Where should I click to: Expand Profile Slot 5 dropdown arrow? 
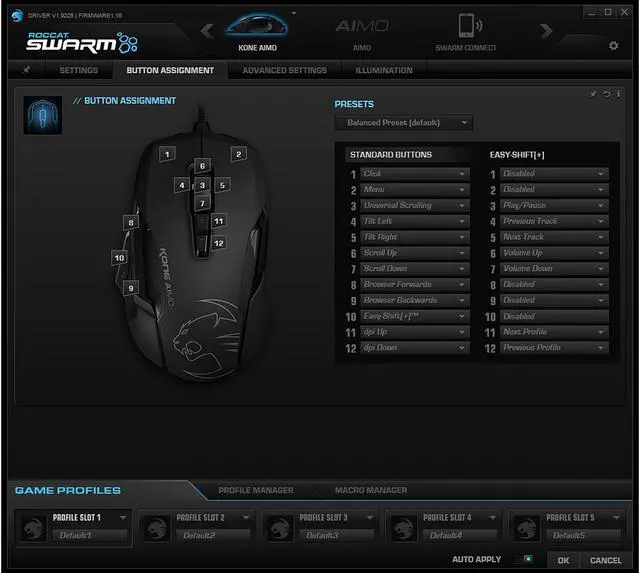(616, 517)
